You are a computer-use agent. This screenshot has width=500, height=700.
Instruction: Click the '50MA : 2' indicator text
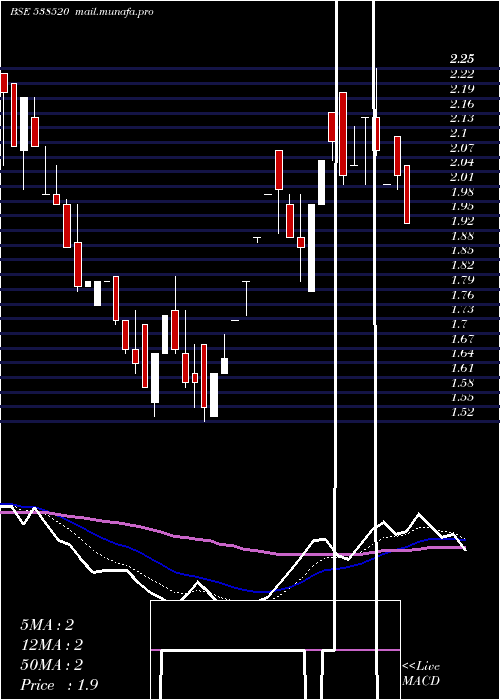[51, 665]
